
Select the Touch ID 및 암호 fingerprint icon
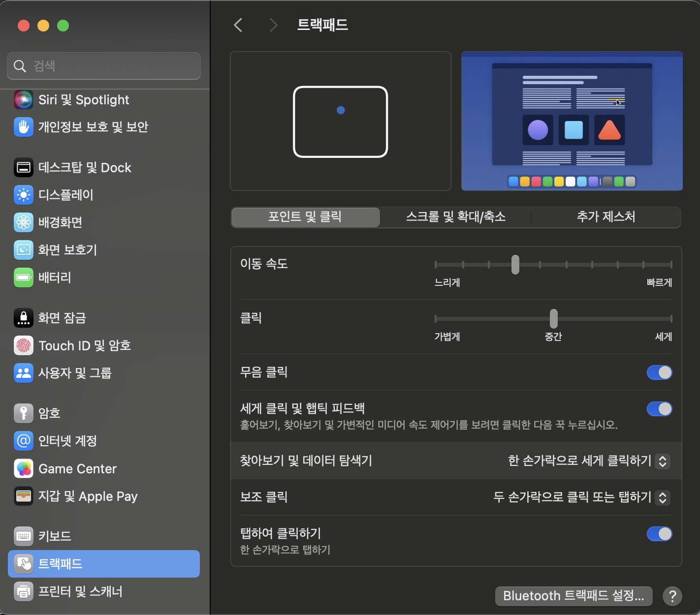coord(24,345)
